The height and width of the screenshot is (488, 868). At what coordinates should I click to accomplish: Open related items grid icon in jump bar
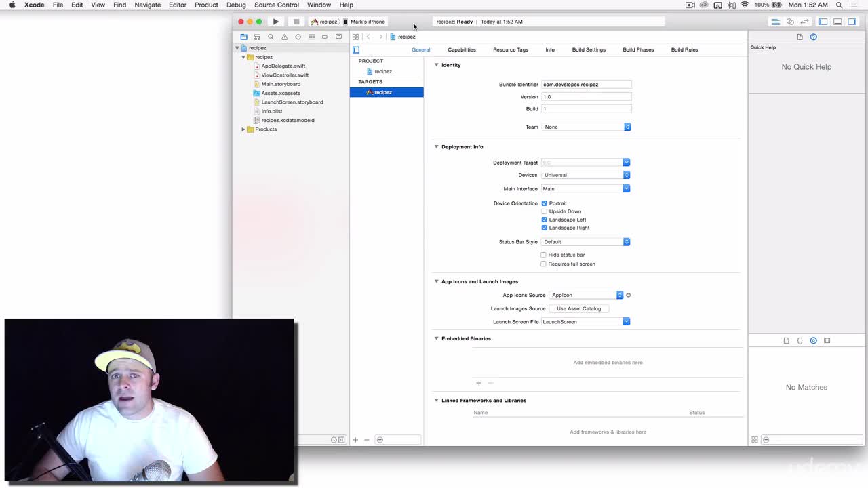[x=355, y=37]
